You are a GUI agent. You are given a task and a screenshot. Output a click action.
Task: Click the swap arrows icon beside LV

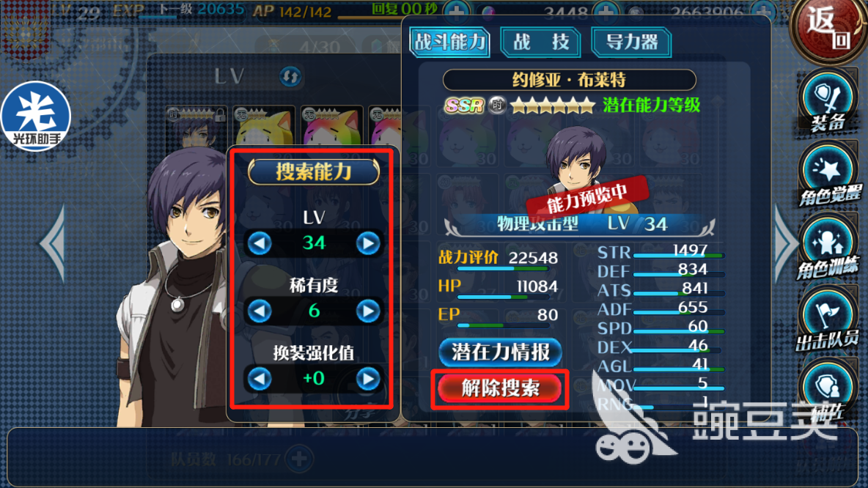(x=290, y=75)
